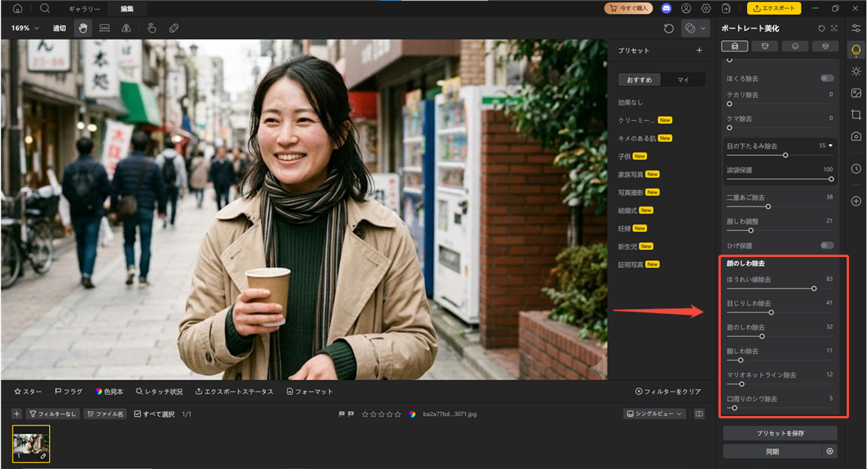The width and height of the screenshot is (868, 469).
Task: Click the undo history rotate icon
Action: coord(669,28)
